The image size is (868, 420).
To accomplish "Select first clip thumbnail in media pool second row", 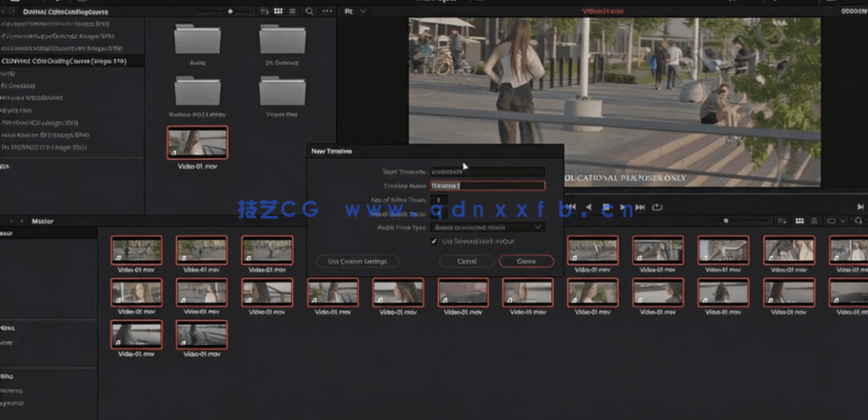I will click(x=136, y=292).
